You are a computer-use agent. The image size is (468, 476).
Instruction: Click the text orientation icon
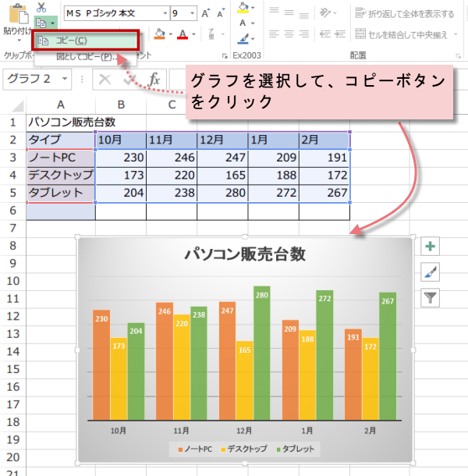325,12
